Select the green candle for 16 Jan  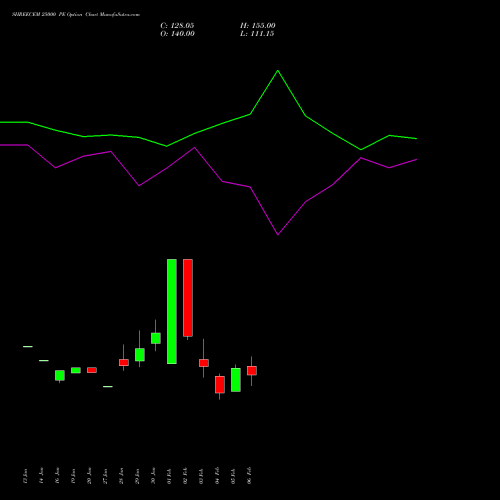tap(60, 375)
